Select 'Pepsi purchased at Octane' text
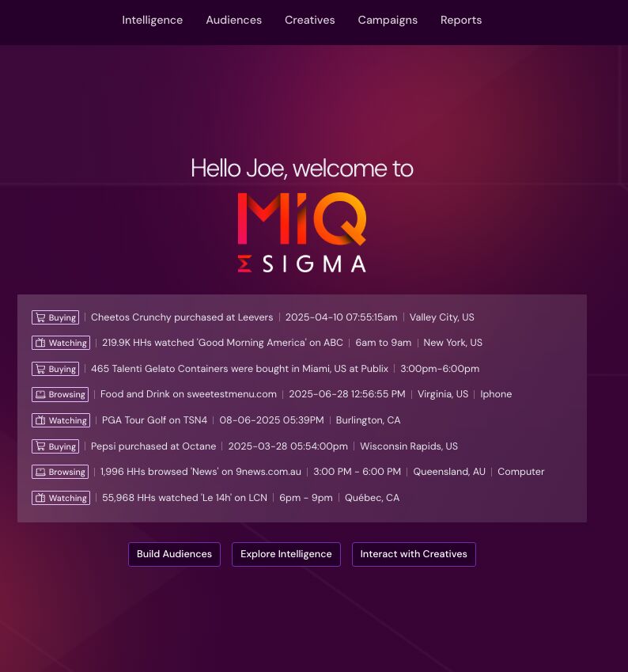The width and height of the screenshot is (628, 672). point(153,446)
